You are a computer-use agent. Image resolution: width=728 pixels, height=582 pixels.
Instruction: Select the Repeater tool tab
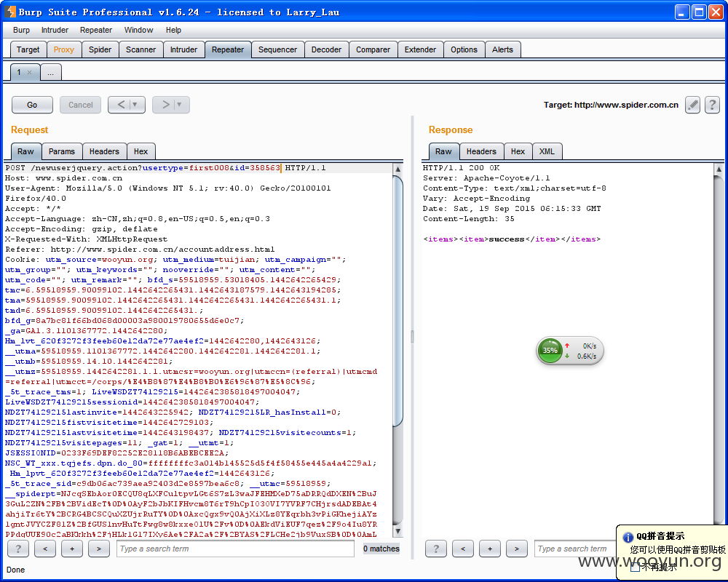click(228, 49)
